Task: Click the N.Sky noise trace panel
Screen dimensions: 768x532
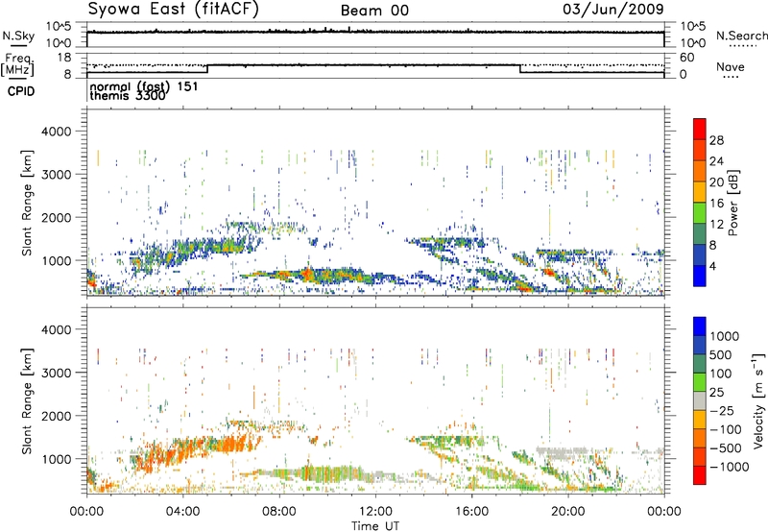Action: tap(375, 35)
